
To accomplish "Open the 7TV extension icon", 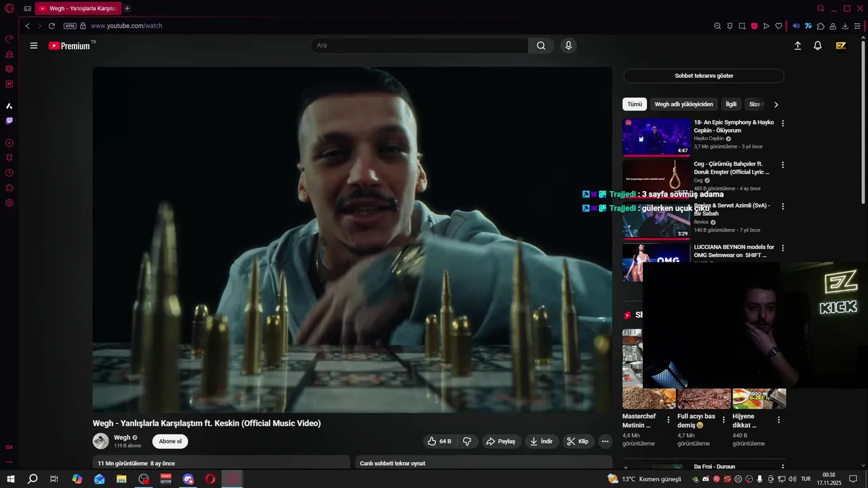I will pyautogui.click(x=808, y=26).
